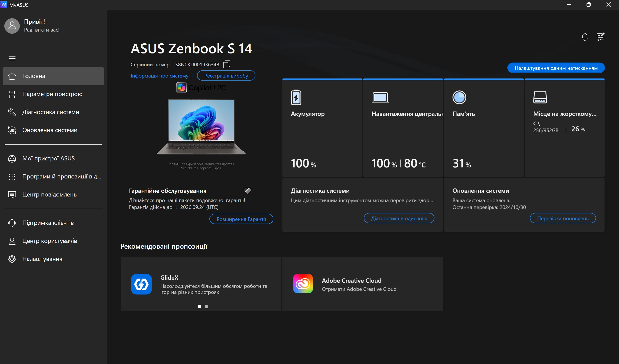The image size is (619, 364).
Task: Click the home icon beside Головна
Action: [x=12, y=76]
